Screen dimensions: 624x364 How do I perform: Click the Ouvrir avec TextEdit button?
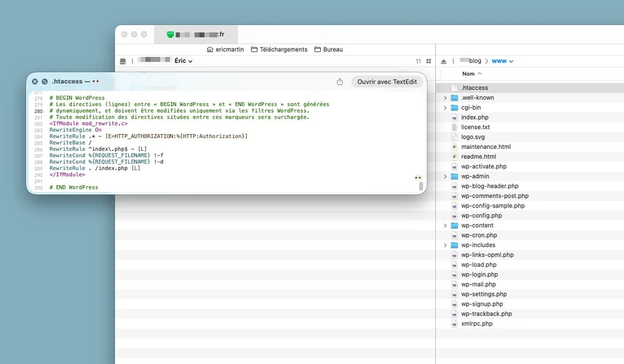point(387,82)
